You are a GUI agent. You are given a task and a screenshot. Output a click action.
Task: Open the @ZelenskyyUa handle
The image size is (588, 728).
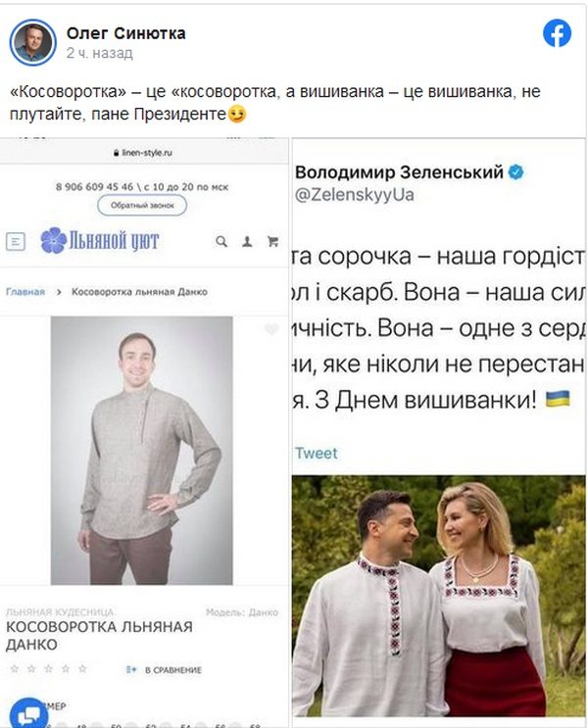[355, 194]
